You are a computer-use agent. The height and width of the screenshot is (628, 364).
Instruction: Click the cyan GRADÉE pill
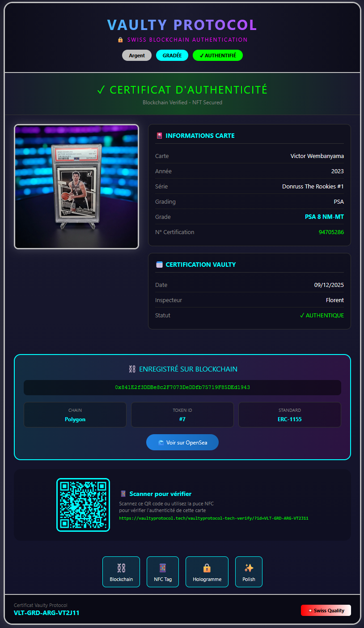tap(172, 56)
